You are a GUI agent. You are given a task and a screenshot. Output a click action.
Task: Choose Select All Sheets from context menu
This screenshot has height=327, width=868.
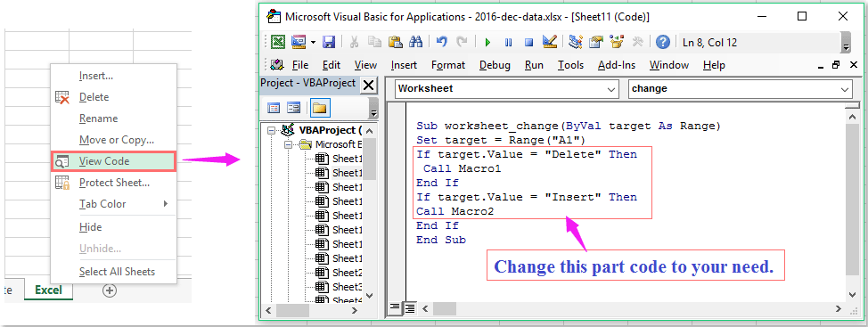click(113, 272)
